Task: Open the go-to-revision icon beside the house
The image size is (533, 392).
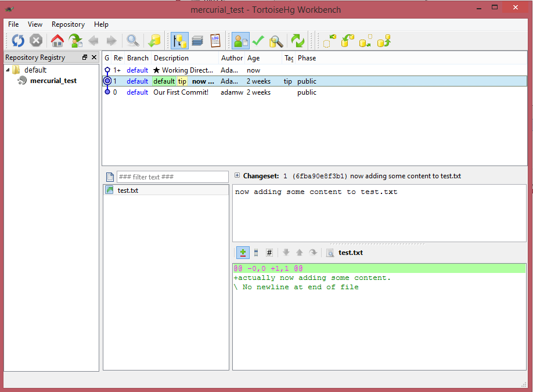Action: coord(75,41)
